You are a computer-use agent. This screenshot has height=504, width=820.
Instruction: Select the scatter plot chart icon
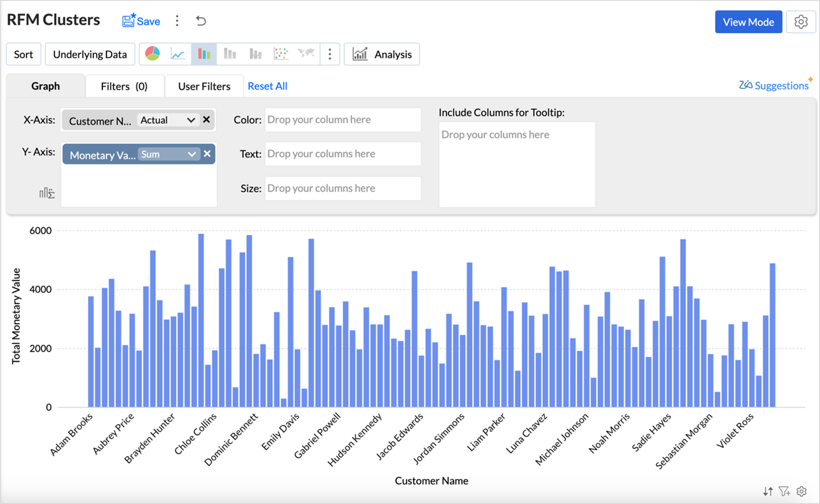[281, 54]
